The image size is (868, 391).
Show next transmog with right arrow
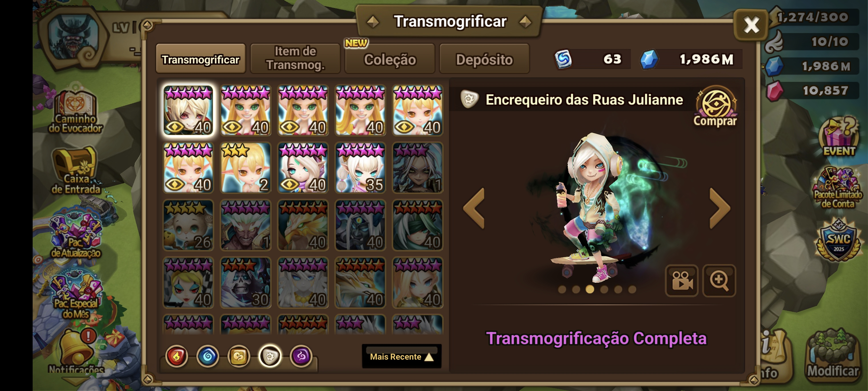click(720, 209)
